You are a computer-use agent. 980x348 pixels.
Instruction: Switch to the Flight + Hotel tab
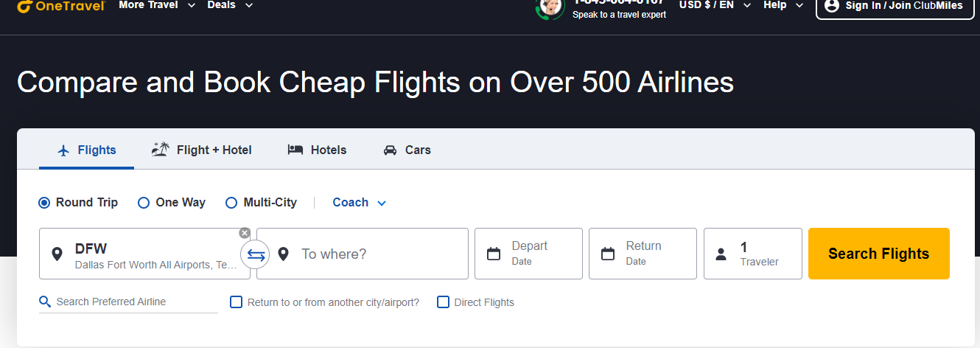[202, 150]
